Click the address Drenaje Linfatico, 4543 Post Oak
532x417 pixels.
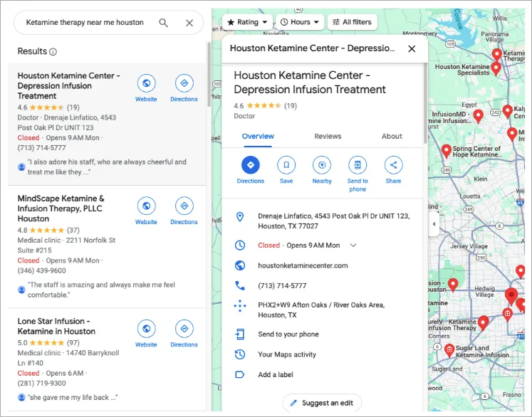[x=334, y=221]
